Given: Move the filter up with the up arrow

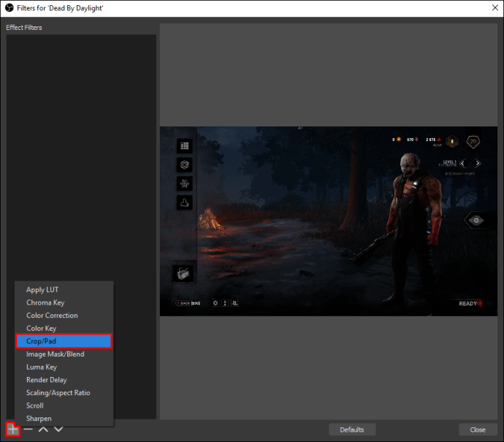Looking at the screenshot, I should point(43,429).
